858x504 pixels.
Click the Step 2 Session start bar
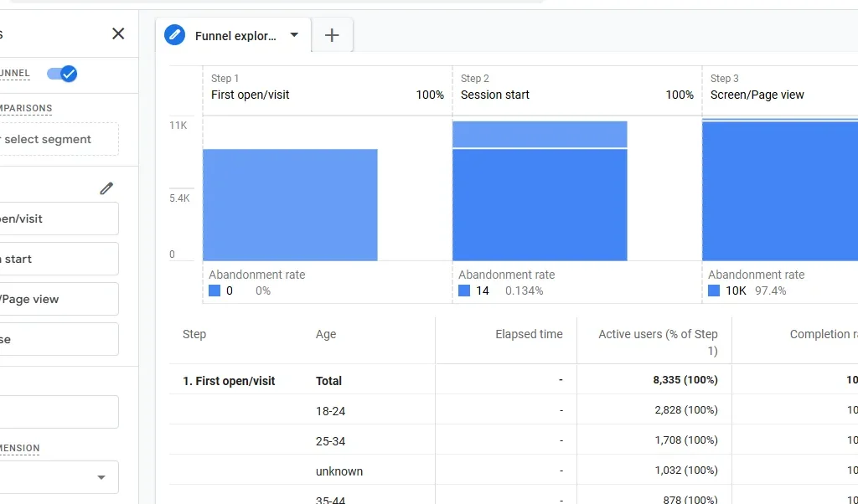[540, 192]
